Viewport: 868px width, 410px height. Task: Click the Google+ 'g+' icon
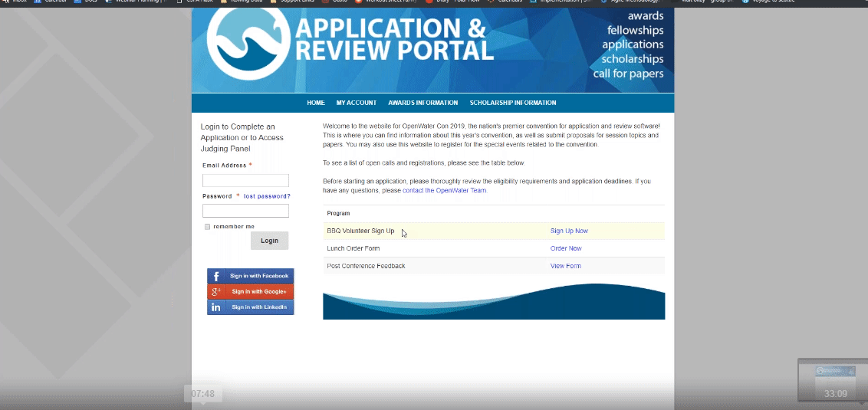click(216, 292)
